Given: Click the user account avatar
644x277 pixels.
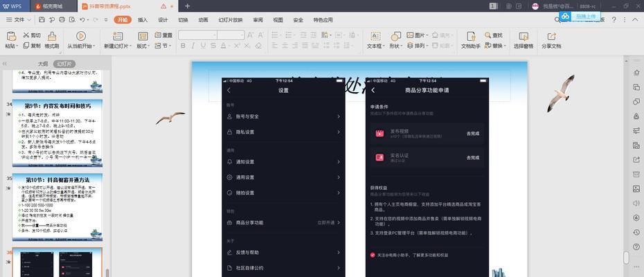Looking at the screenshot, I should pyautogui.click(x=535, y=6).
